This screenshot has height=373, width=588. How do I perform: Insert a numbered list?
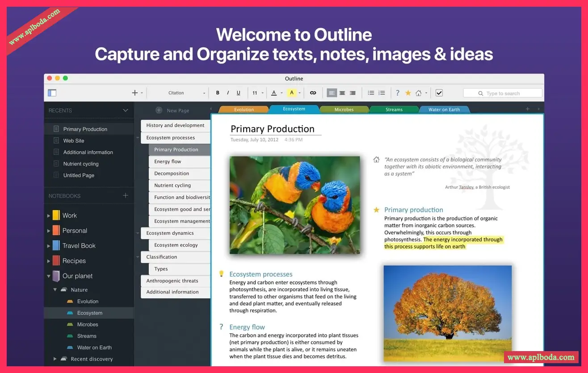click(382, 93)
